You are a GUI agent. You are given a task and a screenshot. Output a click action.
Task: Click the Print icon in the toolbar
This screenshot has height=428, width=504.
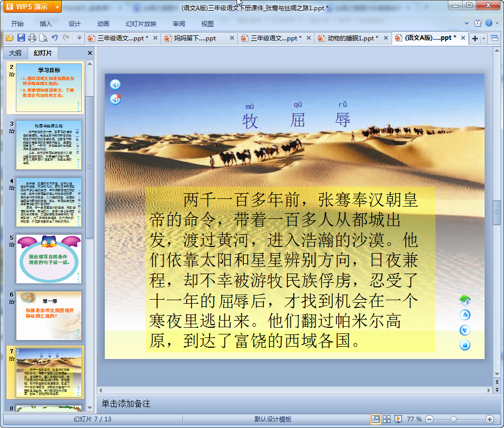click(32, 38)
